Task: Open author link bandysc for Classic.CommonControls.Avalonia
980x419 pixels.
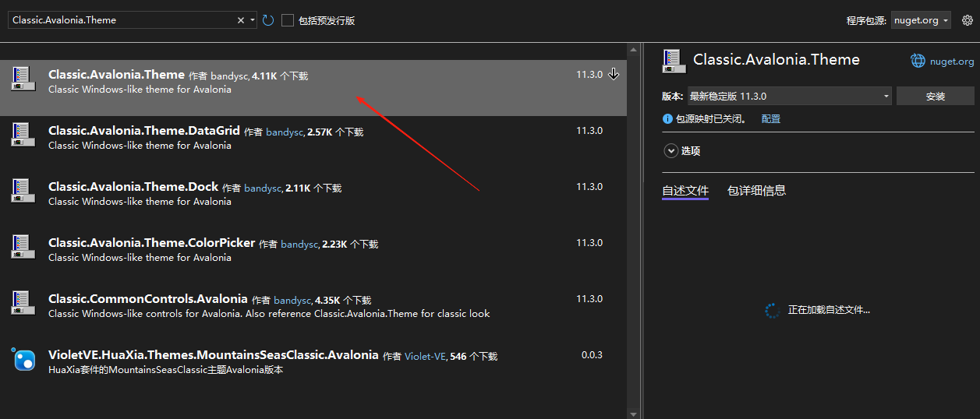Action: (292, 301)
